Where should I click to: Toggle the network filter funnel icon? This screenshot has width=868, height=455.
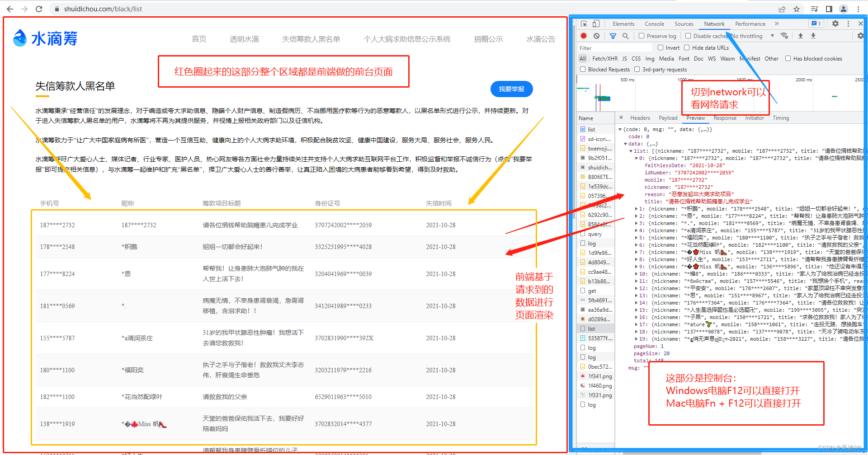[x=613, y=36]
